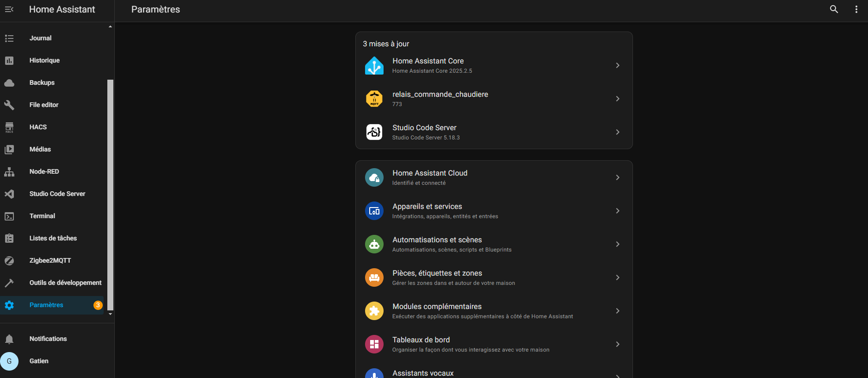Open the relais_commande_chaudiere update entry

click(494, 99)
